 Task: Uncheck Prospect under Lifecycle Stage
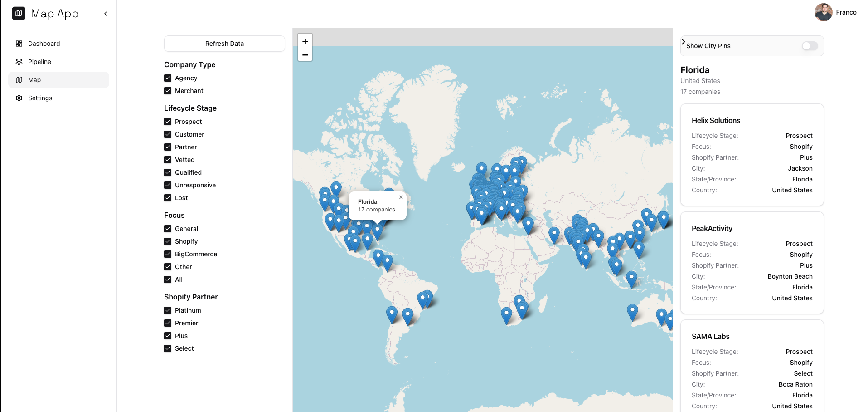(x=167, y=122)
